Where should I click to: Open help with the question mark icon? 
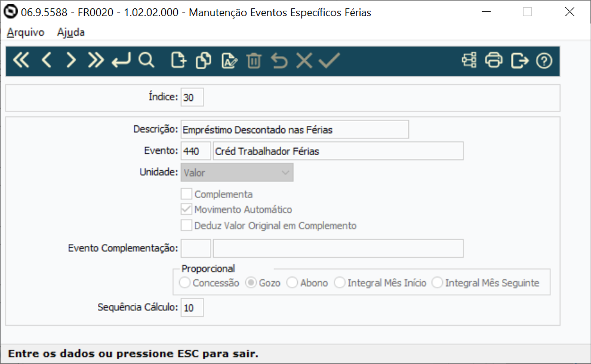click(x=544, y=60)
